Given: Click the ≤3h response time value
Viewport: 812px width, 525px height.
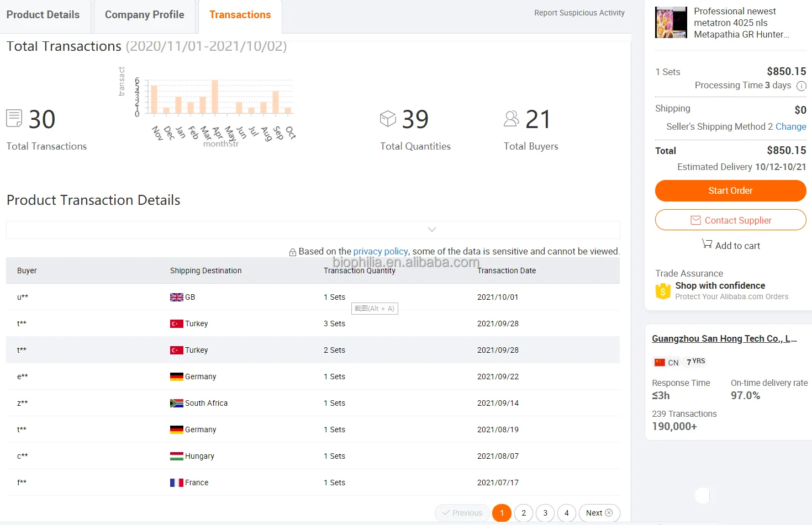Looking at the screenshot, I should tap(661, 395).
